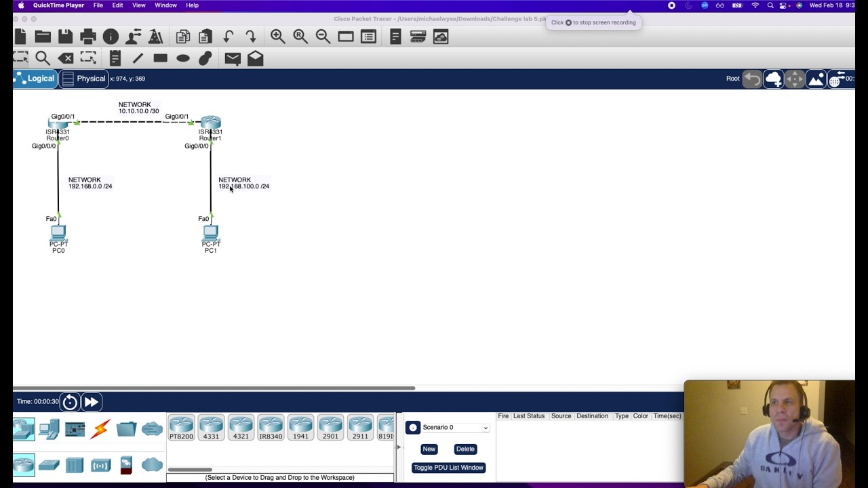Toggle PDU List Window
The image size is (868, 488).
click(x=448, y=468)
